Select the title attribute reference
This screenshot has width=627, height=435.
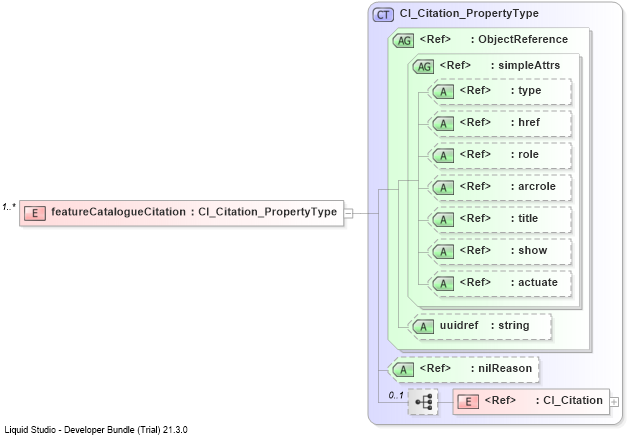tap(499, 219)
